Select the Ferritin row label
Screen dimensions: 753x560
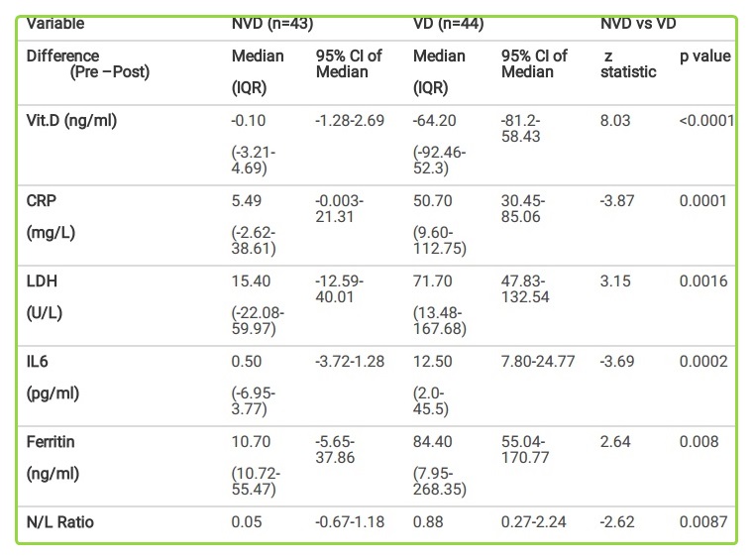coord(50,441)
